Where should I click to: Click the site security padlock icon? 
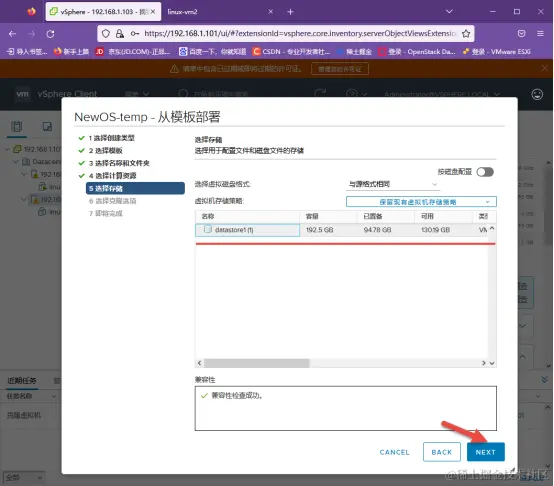click(x=120, y=34)
